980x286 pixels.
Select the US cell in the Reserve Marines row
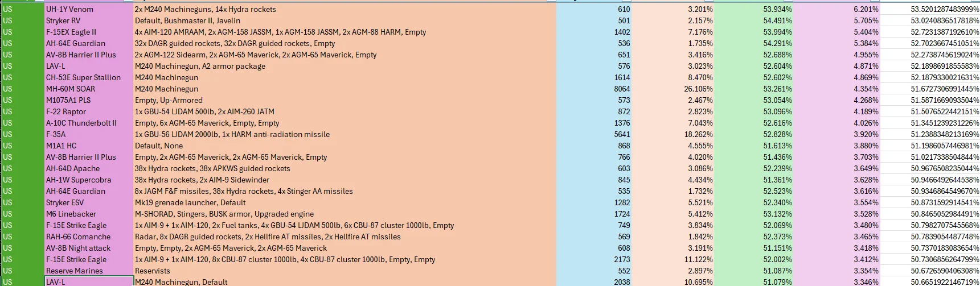click(x=22, y=271)
